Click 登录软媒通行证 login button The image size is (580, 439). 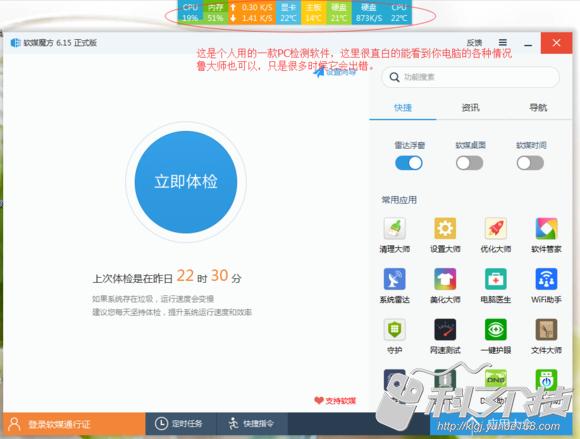74,424
